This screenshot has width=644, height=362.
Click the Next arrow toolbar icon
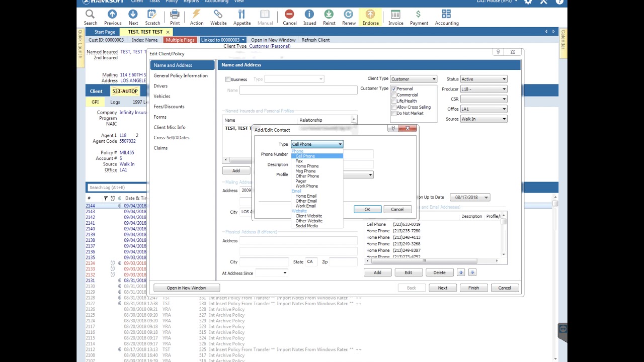pyautogui.click(x=133, y=17)
